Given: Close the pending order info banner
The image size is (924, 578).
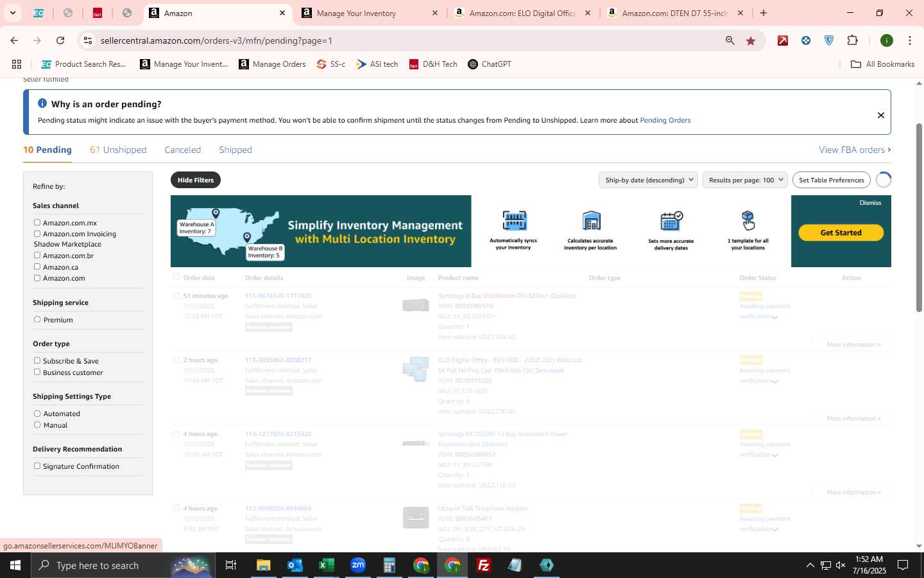Looking at the screenshot, I should 881,115.
